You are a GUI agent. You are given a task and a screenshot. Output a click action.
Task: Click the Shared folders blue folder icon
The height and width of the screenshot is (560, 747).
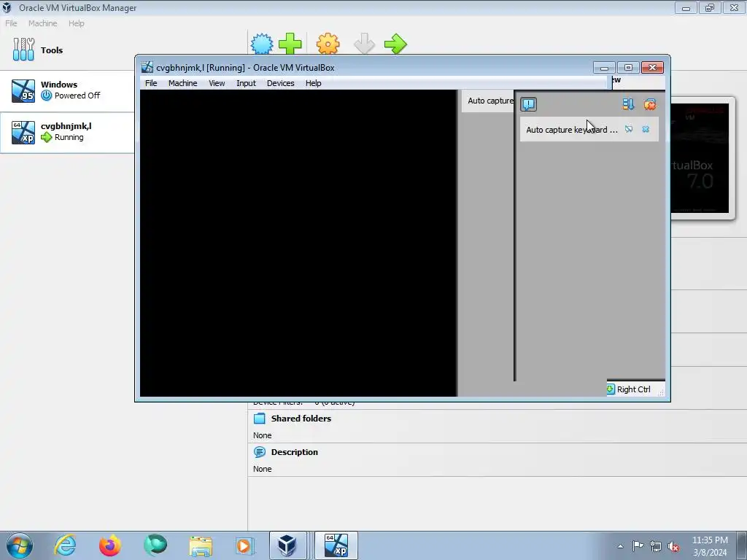(260, 419)
